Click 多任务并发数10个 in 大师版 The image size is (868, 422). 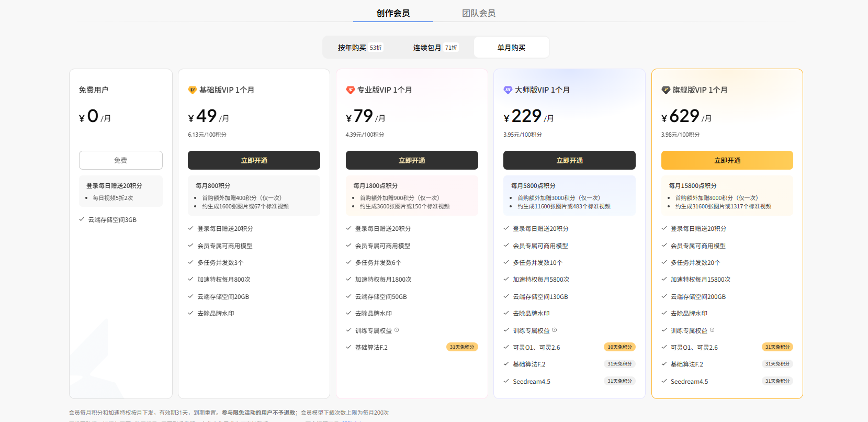point(538,263)
